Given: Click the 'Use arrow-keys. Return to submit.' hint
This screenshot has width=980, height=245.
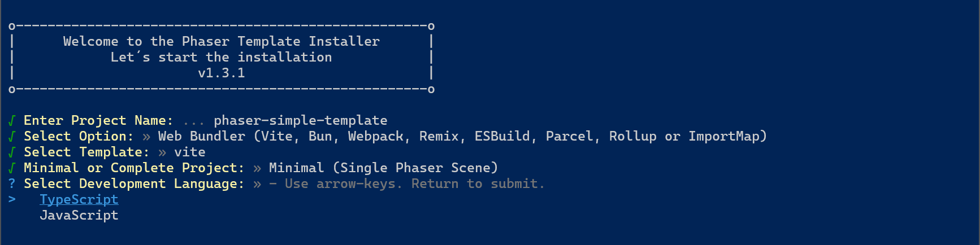Looking at the screenshot, I should click(x=414, y=183).
